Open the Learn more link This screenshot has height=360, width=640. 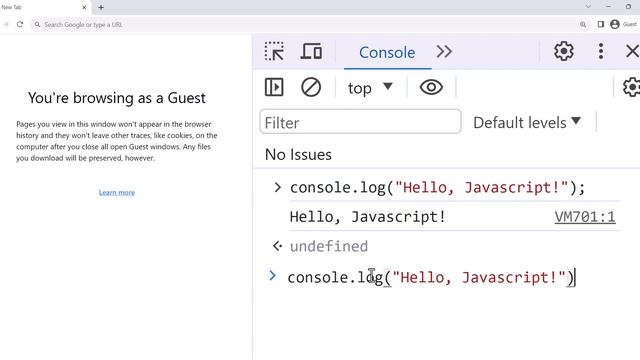[x=117, y=192]
